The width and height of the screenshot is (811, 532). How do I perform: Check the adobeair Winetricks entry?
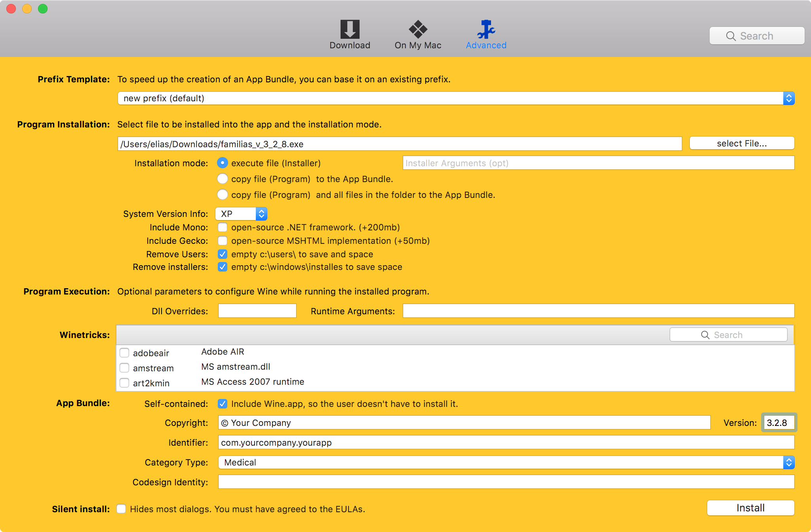click(124, 352)
